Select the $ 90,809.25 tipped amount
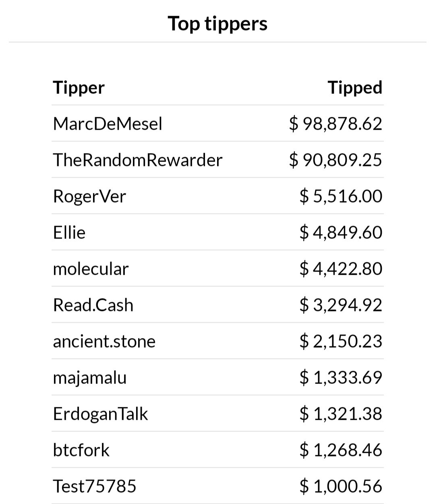This screenshot has height=504, width=435. coord(336,160)
